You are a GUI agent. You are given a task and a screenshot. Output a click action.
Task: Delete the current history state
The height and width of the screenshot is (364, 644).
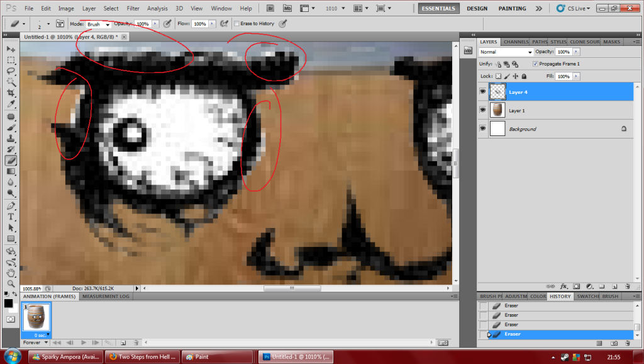pyautogui.click(x=628, y=343)
